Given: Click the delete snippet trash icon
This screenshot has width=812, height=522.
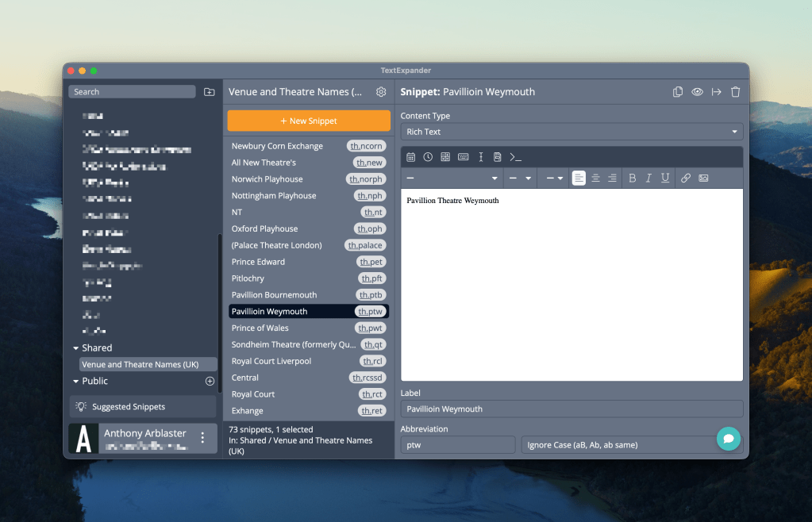Looking at the screenshot, I should coord(735,92).
